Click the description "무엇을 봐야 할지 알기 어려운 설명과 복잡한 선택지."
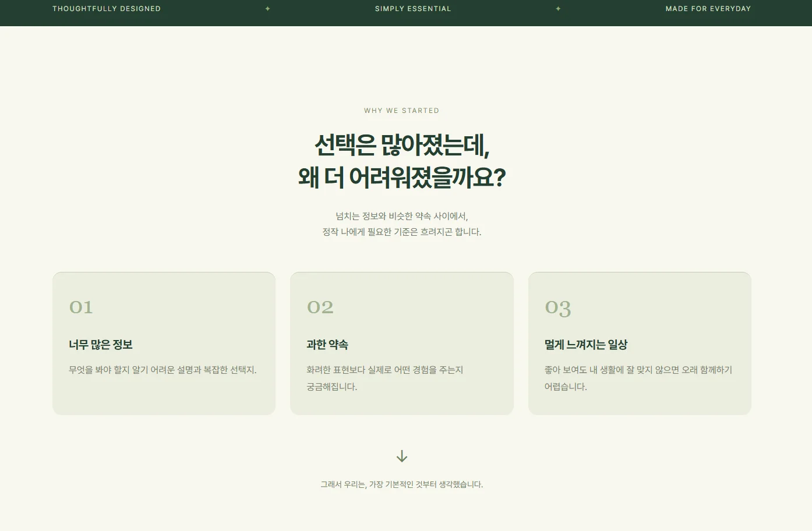812x531 pixels. [x=163, y=370]
